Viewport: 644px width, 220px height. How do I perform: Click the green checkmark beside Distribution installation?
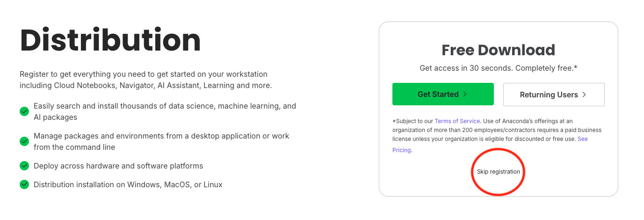point(24,184)
